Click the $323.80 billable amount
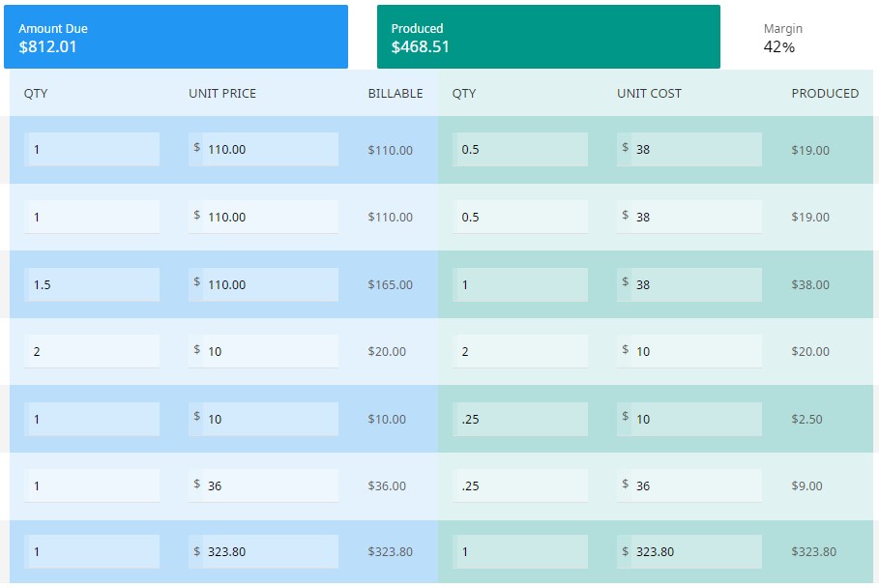Viewport: 879px width, 588px height. pyautogui.click(x=390, y=552)
